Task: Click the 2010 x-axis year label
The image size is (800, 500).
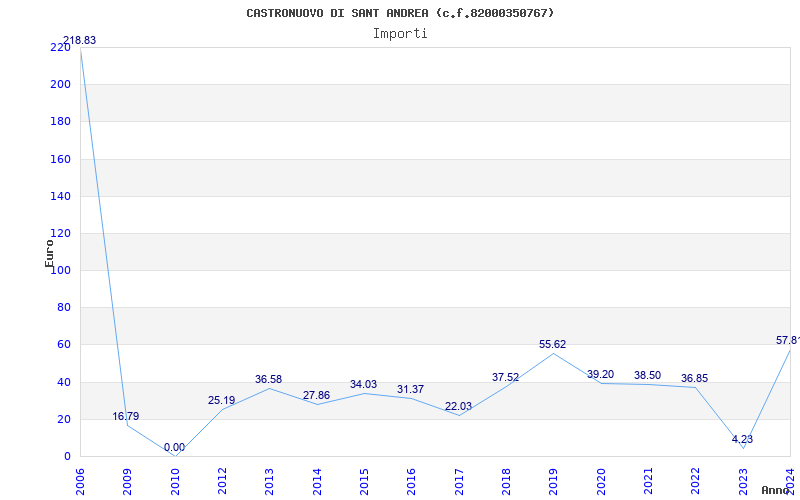Action: [175, 482]
